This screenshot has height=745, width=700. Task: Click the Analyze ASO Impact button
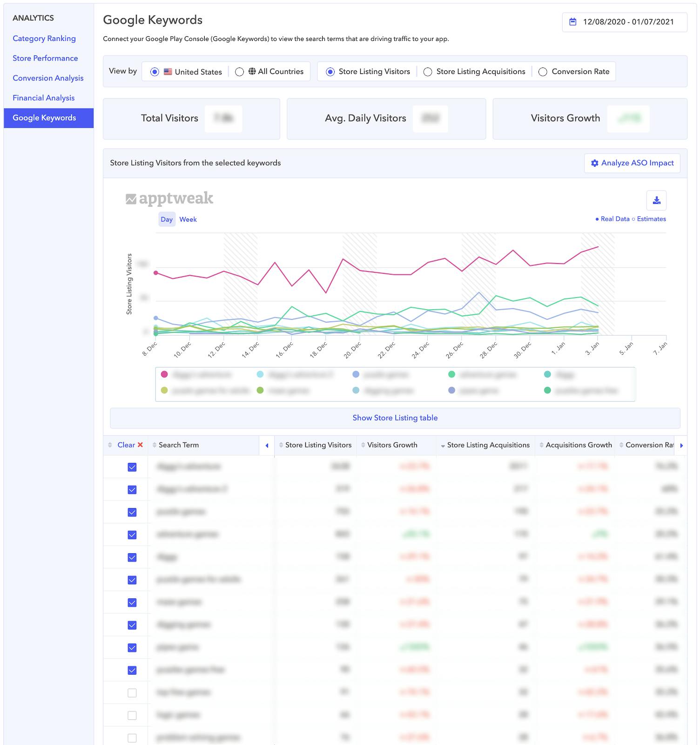pos(632,163)
